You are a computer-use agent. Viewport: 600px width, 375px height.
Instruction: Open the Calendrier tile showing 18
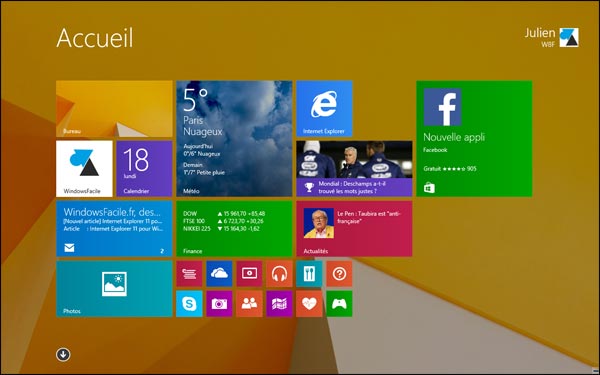(x=144, y=169)
